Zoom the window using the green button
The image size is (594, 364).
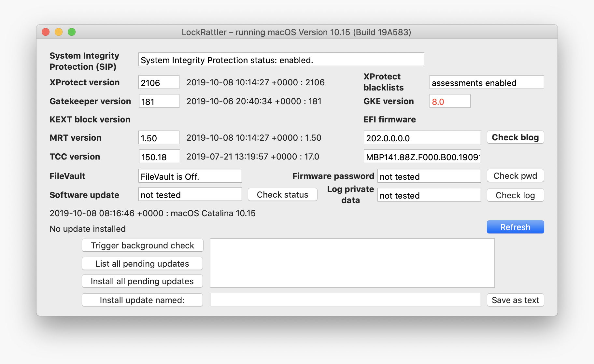72,32
